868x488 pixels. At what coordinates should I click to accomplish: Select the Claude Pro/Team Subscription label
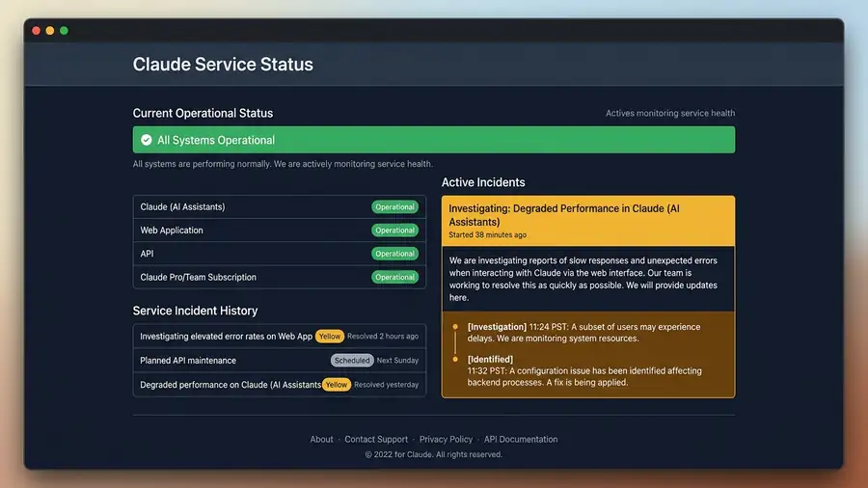click(198, 277)
